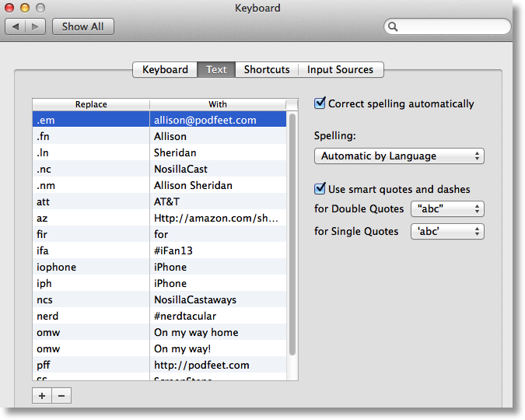The width and height of the screenshot is (525, 420).
Task: Go forward with the right arrow button
Action: point(36,26)
